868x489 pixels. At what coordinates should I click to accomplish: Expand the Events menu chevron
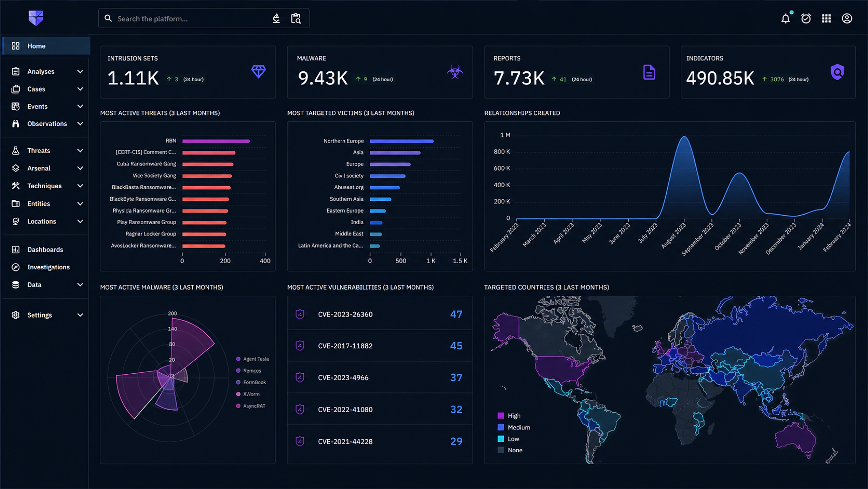pos(80,106)
